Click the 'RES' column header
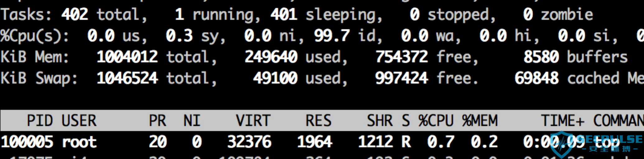 click(319, 121)
